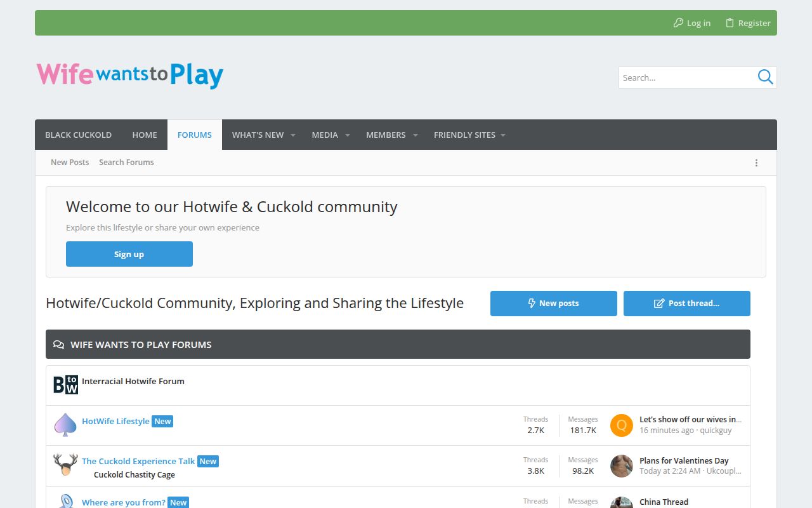Open the Register link
The height and width of the screenshot is (508, 812).
tap(748, 23)
